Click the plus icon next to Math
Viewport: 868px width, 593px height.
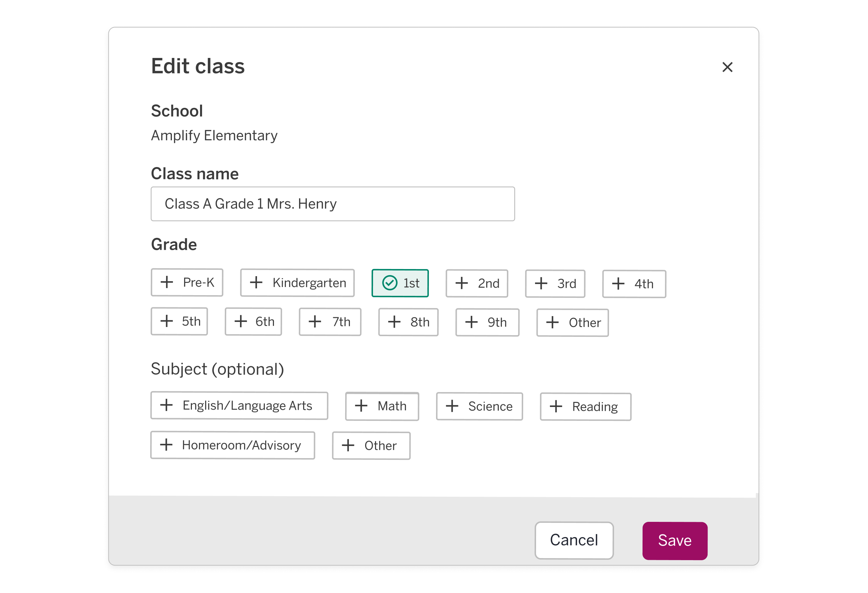361,406
